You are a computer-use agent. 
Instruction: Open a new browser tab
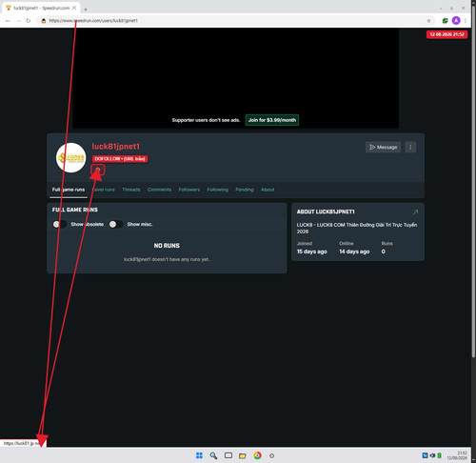point(86,10)
